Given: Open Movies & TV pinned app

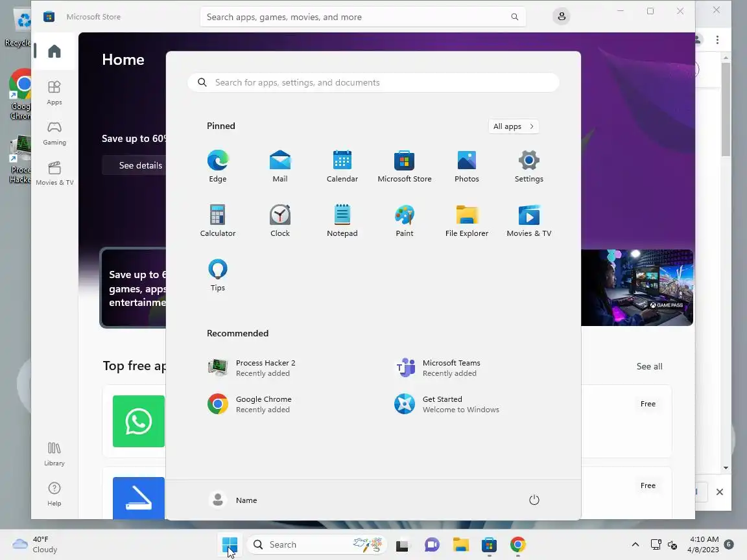Looking at the screenshot, I should tap(529, 220).
